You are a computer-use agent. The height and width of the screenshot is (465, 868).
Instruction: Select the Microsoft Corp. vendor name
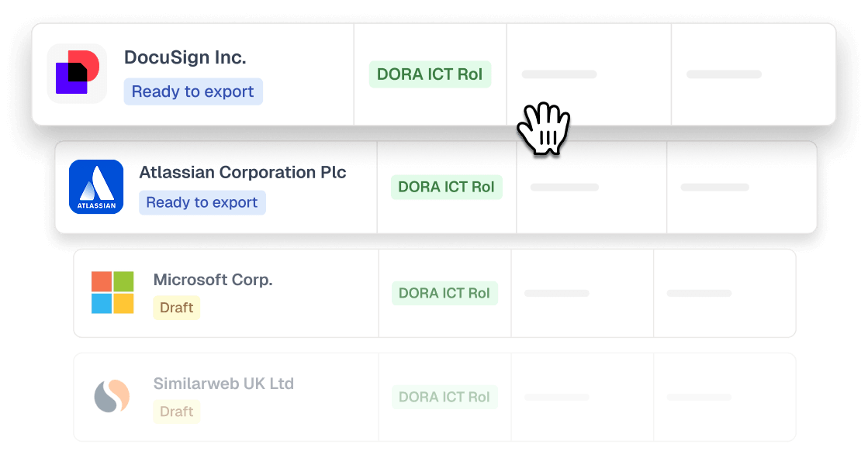(213, 280)
